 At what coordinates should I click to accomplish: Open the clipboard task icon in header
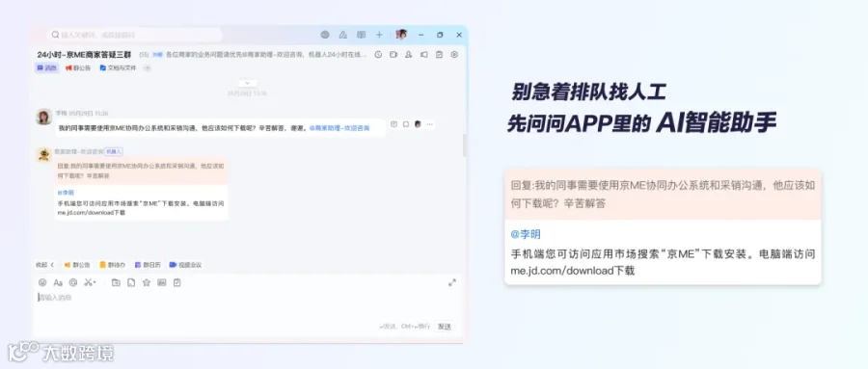[439, 54]
